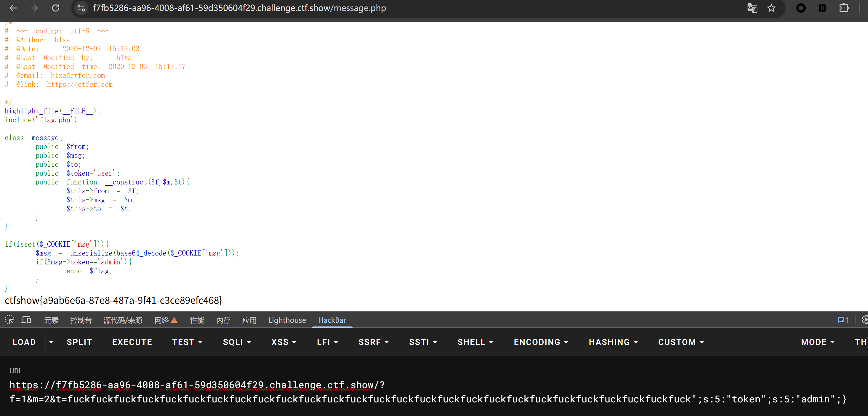Open the console messages issue counter
This screenshot has height=416, width=868.
click(843, 320)
